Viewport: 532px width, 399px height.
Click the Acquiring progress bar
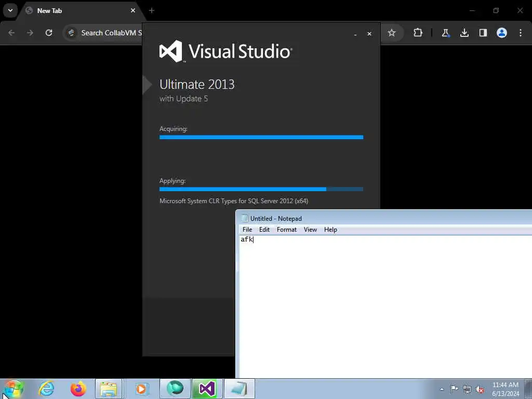261,137
